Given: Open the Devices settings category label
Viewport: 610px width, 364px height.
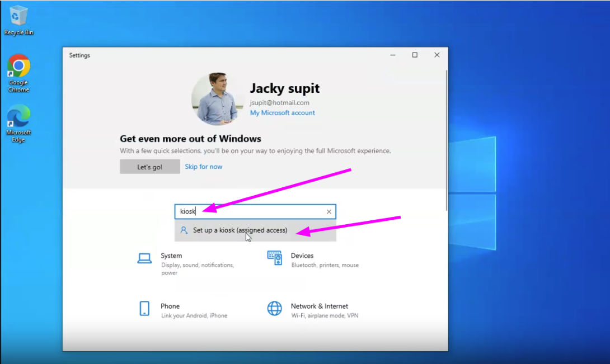Looking at the screenshot, I should (302, 256).
